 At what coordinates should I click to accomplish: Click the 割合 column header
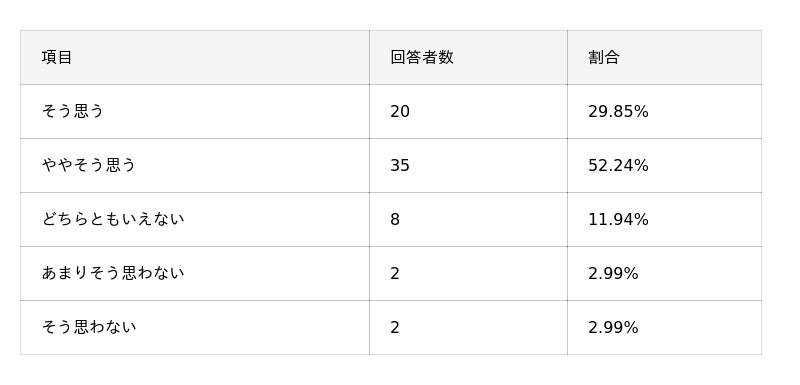pos(603,57)
